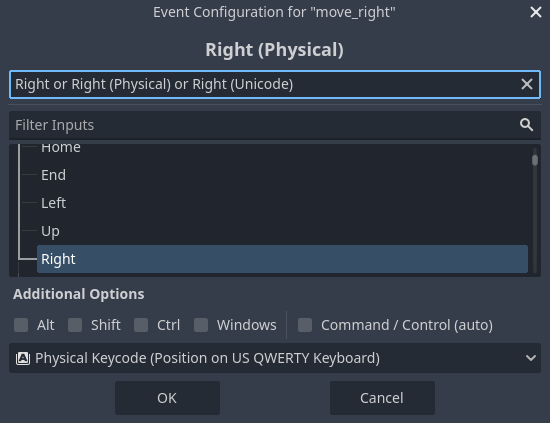Enable the Alt modifier checkbox

(x=21, y=325)
